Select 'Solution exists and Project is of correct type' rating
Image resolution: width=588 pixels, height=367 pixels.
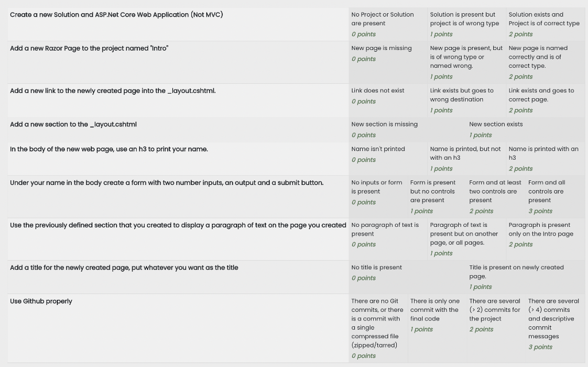(546, 24)
